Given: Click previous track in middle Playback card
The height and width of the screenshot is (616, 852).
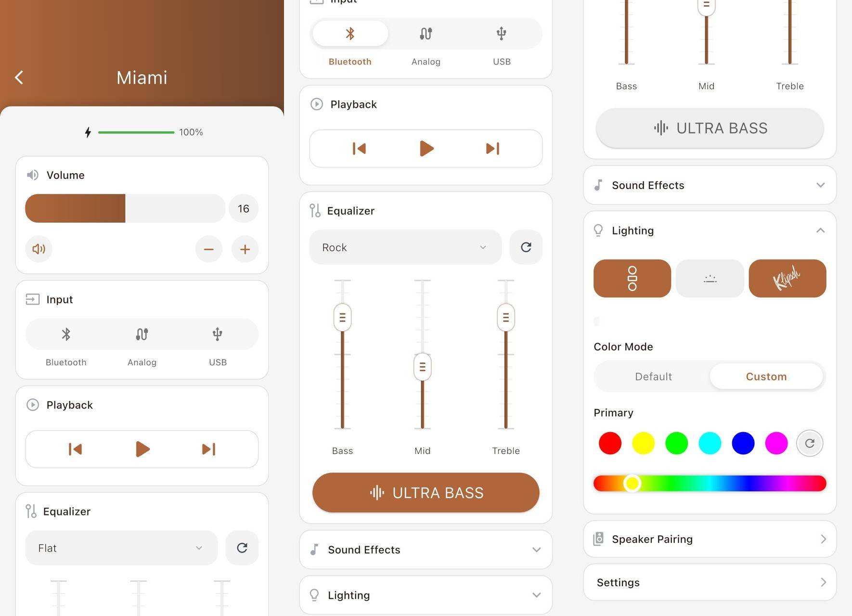Looking at the screenshot, I should click(x=360, y=148).
